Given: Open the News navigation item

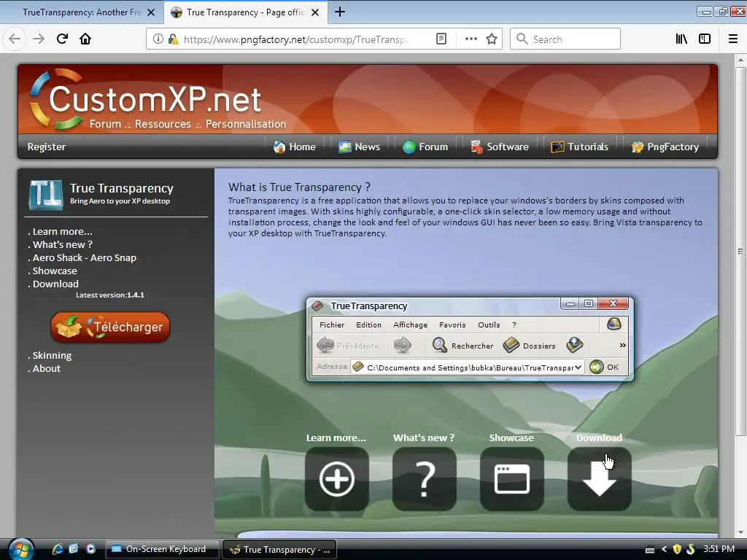Looking at the screenshot, I should click(x=359, y=147).
